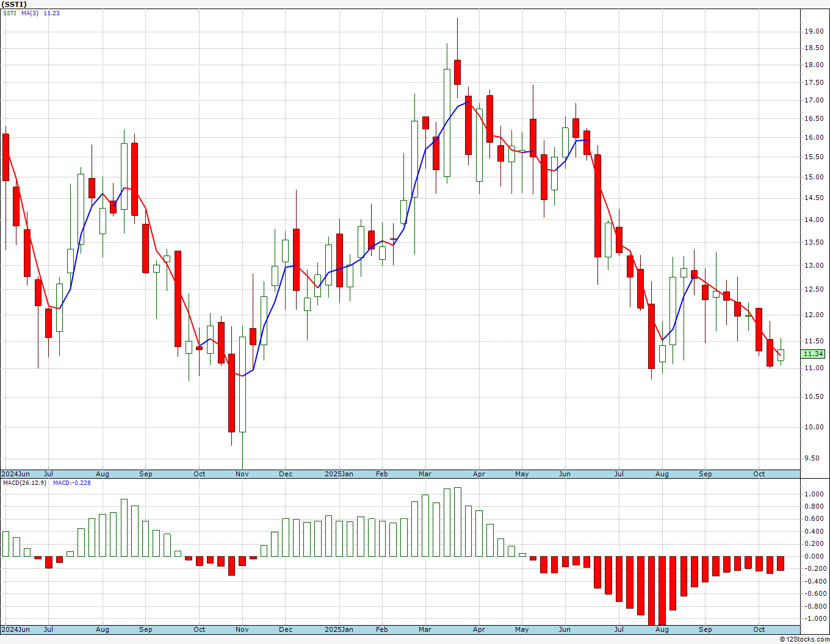Click the "0.600" positive MACD axis label
The image size is (830, 644).
[815, 519]
